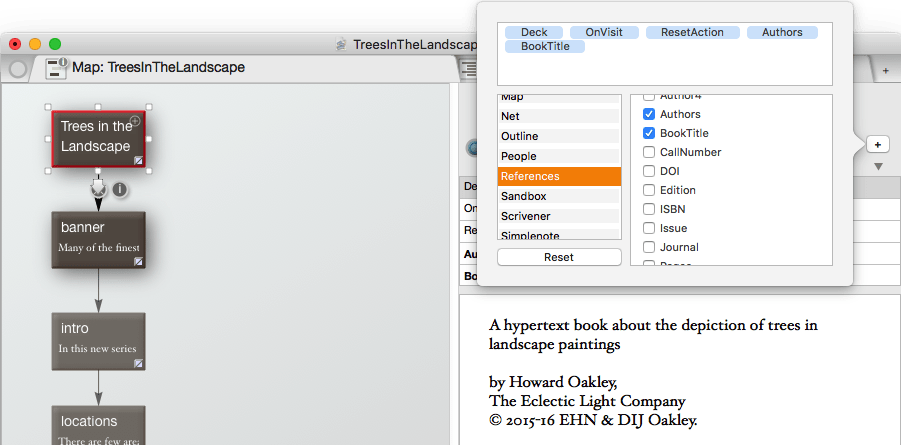
Task: Click the OnVisit token in the key attributes box
Action: [x=604, y=32]
